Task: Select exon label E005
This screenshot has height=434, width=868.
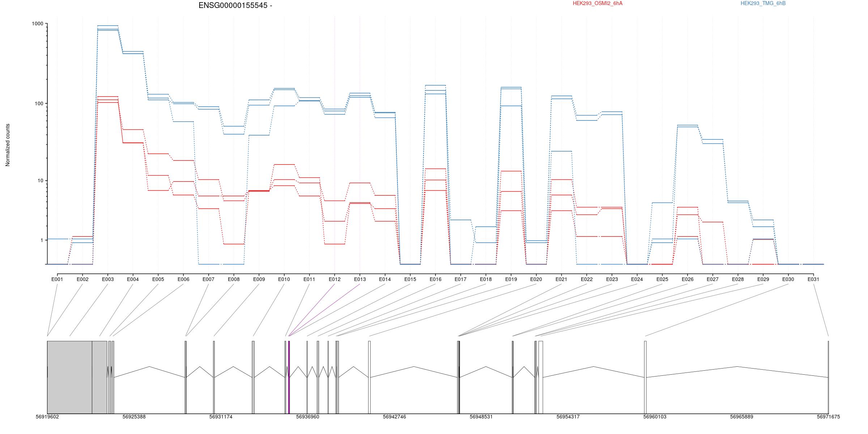Action: click(158, 279)
